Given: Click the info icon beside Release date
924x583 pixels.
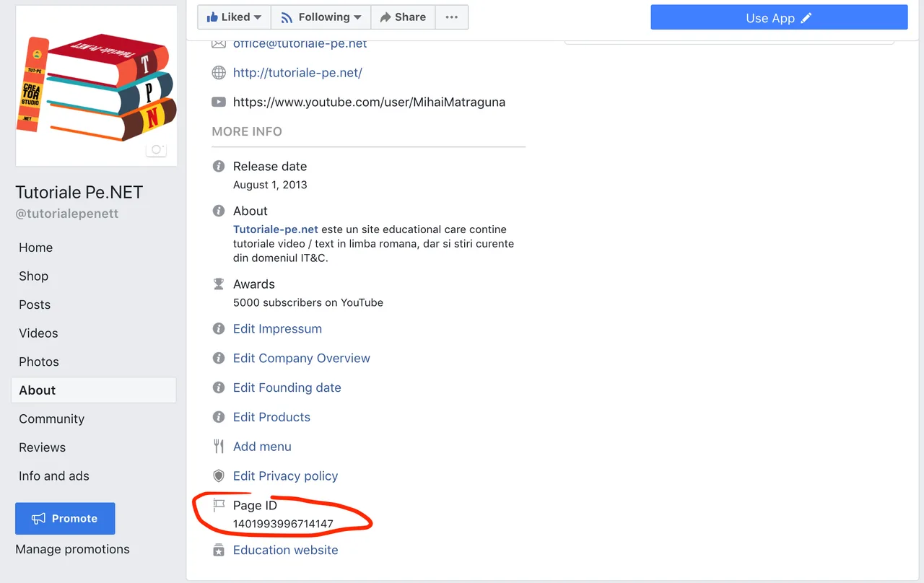Looking at the screenshot, I should coord(219,167).
